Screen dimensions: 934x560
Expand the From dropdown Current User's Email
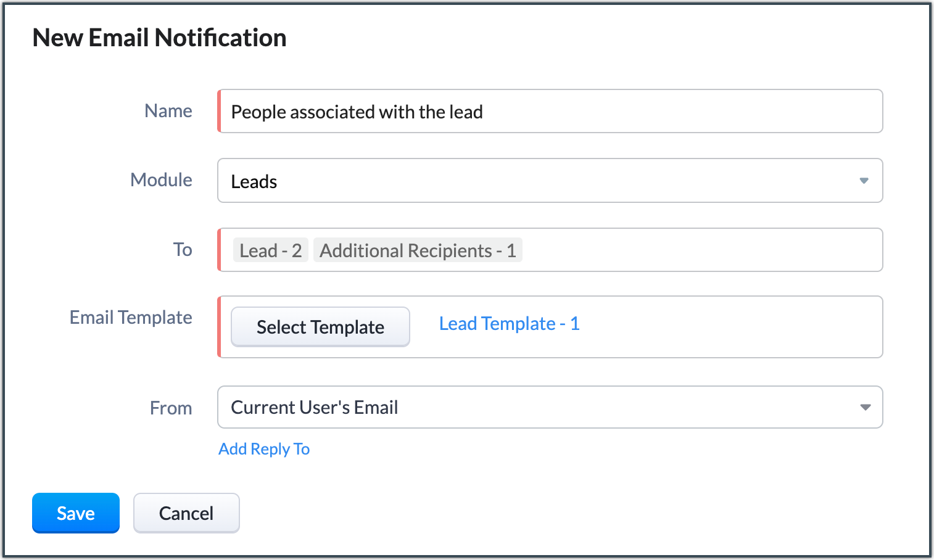tap(550, 407)
